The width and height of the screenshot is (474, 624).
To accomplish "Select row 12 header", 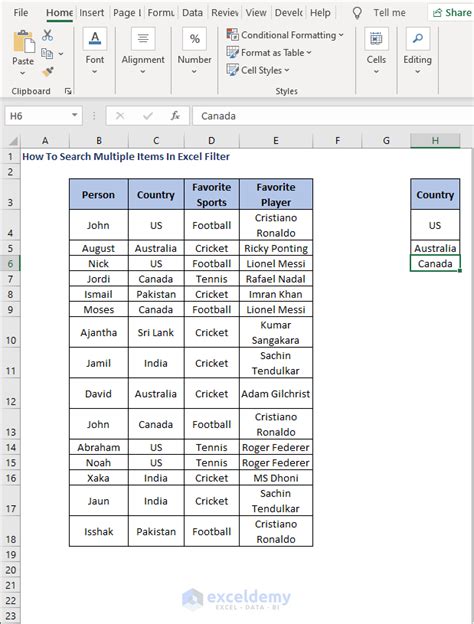I will [x=10, y=394].
